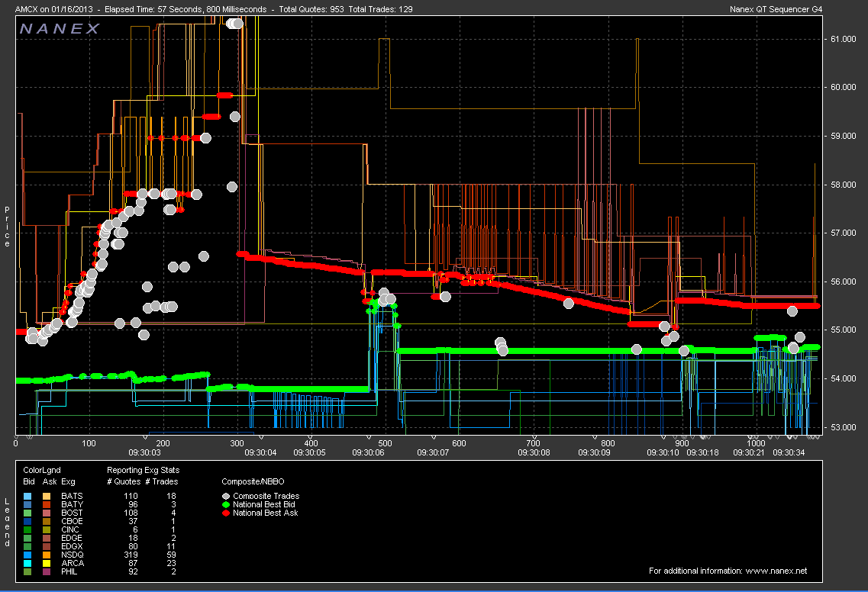The height and width of the screenshot is (592, 868).
Task: Click the National Best Ask red marker
Action: pos(226,513)
